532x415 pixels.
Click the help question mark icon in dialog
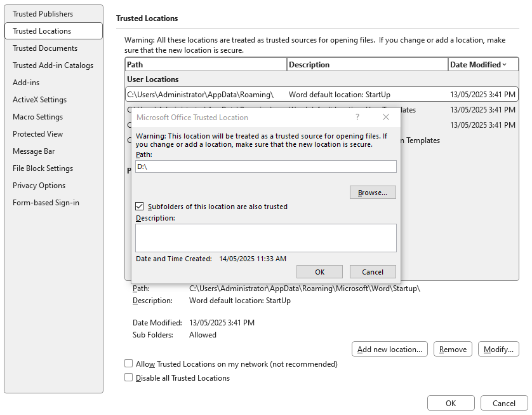click(357, 118)
